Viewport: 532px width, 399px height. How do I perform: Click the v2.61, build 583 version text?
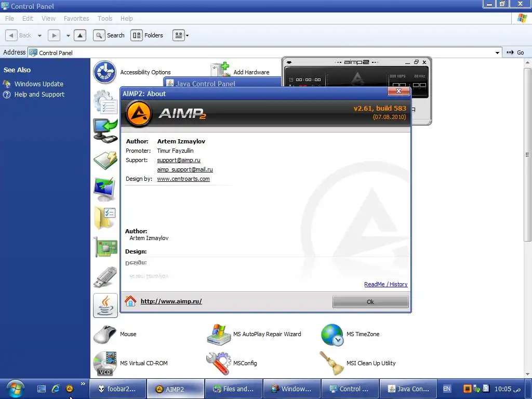tap(380, 108)
